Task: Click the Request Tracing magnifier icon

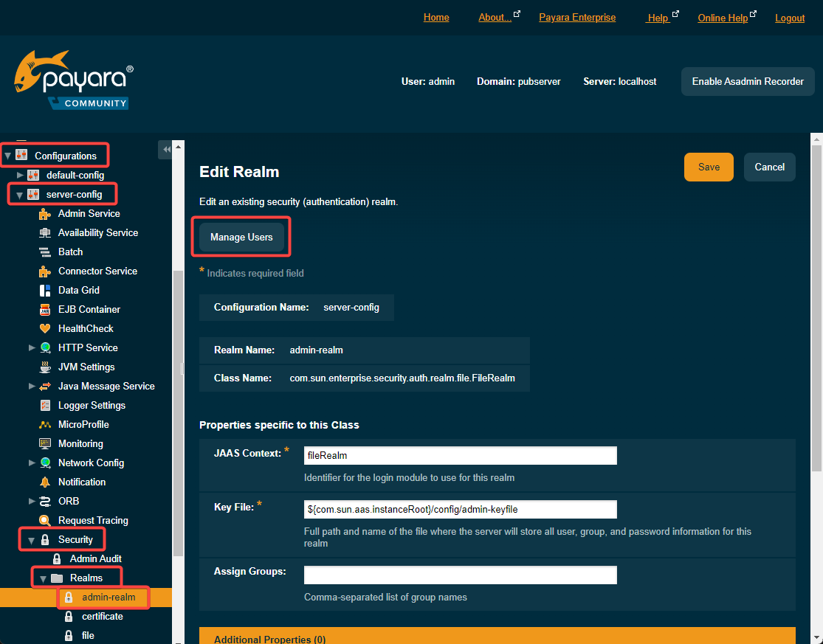Action: tap(45, 520)
